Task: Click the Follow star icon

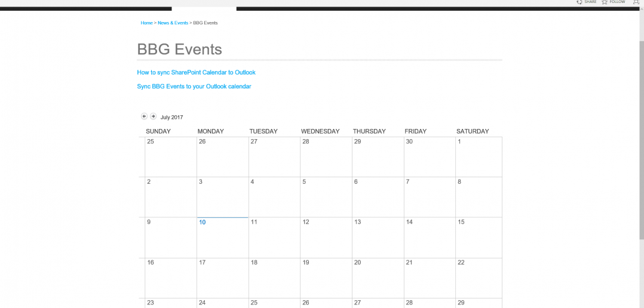Action: tap(605, 2)
